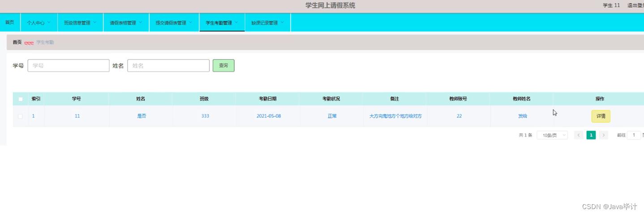Click the 备注 column header
The image size is (644, 214).
point(395,99)
